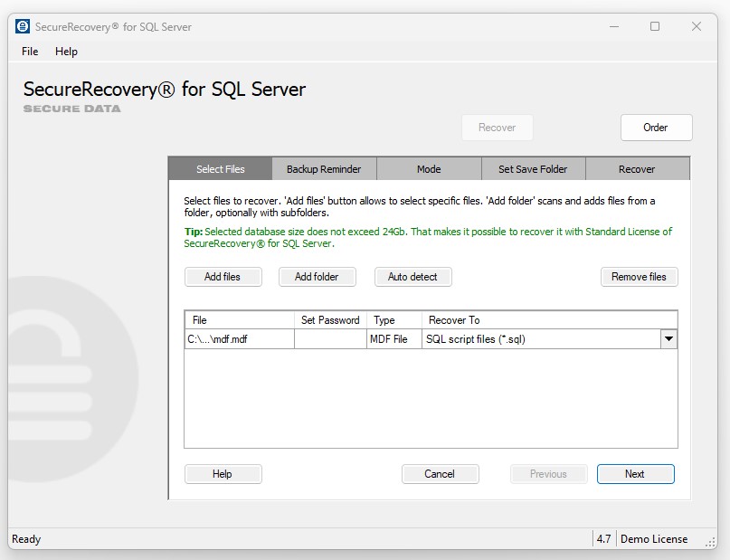Click Remove files to clear selection

click(x=639, y=277)
